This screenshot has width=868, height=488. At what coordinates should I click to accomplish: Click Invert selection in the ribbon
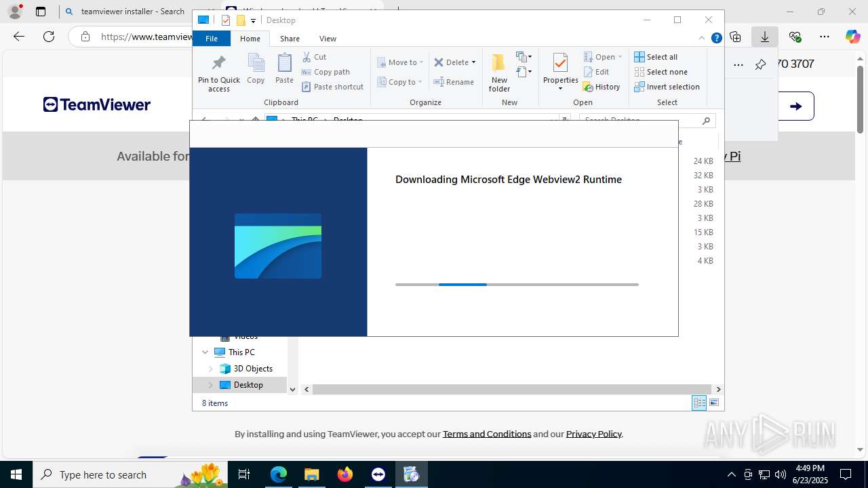(667, 87)
